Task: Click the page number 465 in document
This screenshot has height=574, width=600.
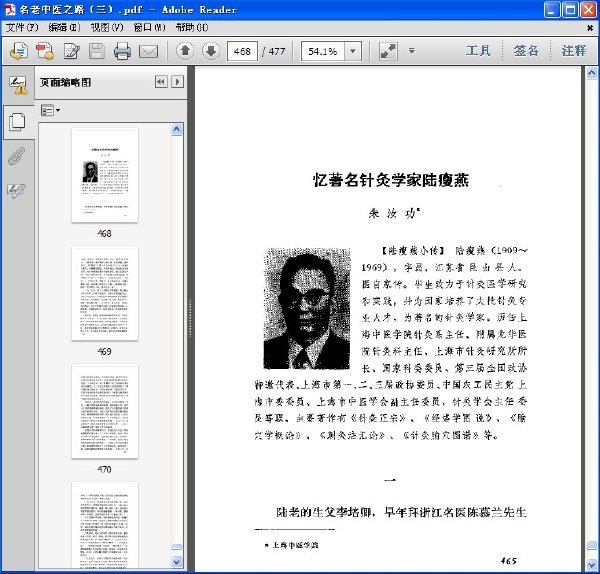Action: (x=509, y=561)
